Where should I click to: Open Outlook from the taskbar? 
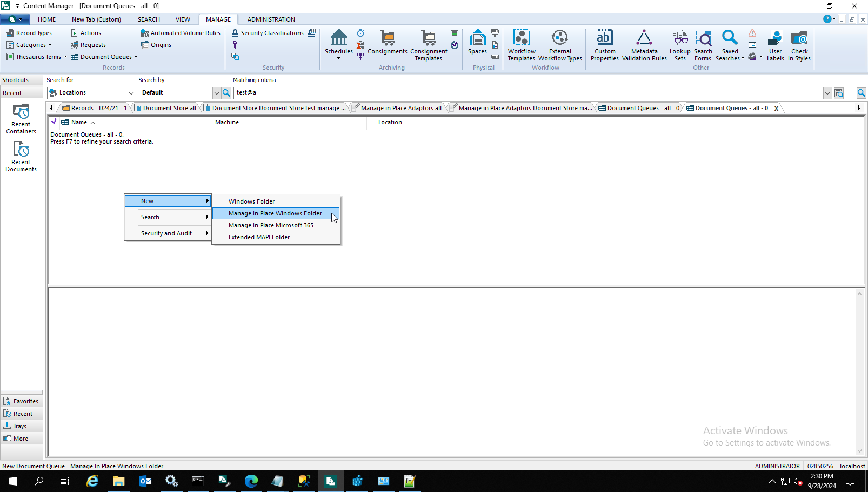[x=145, y=481]
